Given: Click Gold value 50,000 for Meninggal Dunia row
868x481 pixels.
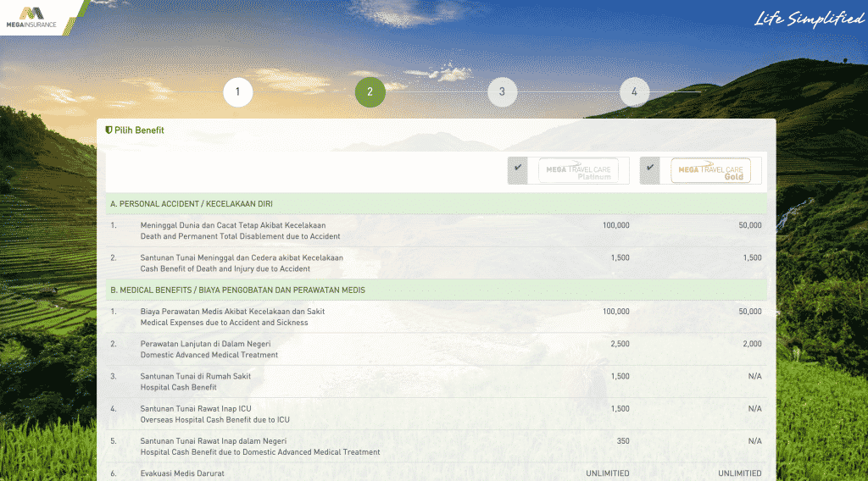Looking at the screenshot, I should pos(749,225).
